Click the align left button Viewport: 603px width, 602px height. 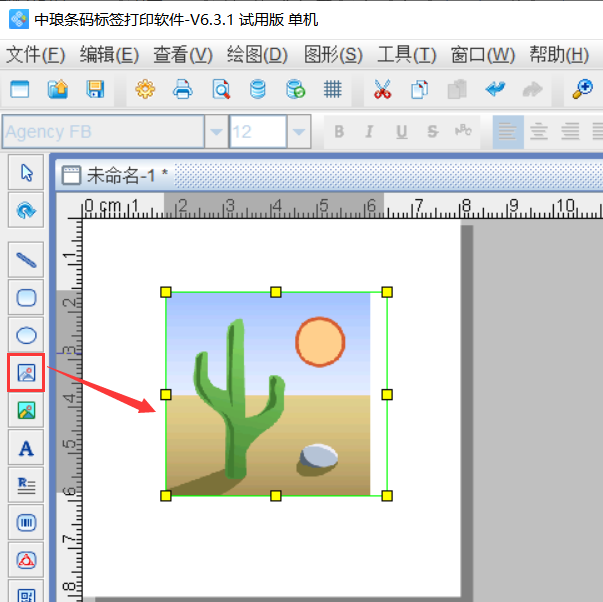click(x=508, y=132)
